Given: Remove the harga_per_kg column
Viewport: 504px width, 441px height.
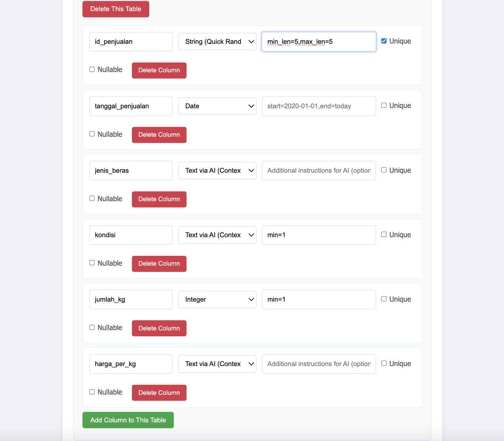Looking at the screenshot, I should click(x=159, y=393).
